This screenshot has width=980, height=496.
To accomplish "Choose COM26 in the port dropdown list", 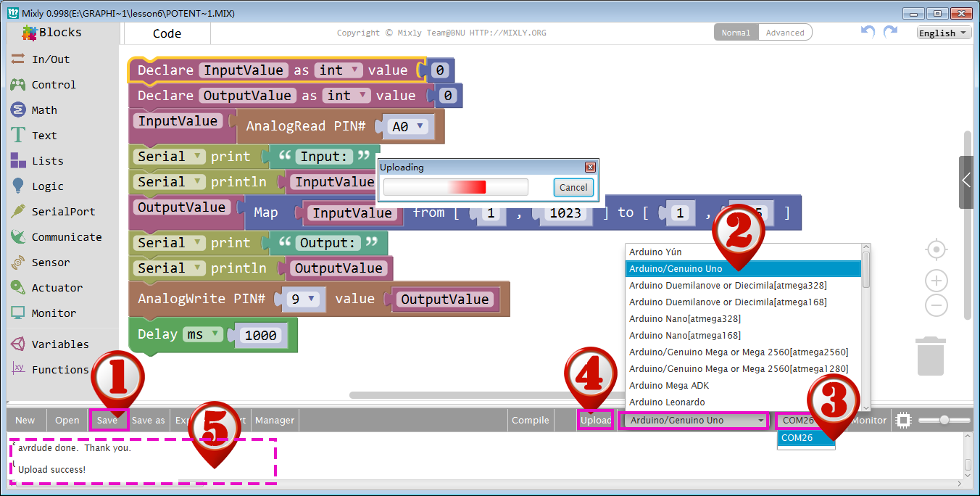I will [806, 437].
